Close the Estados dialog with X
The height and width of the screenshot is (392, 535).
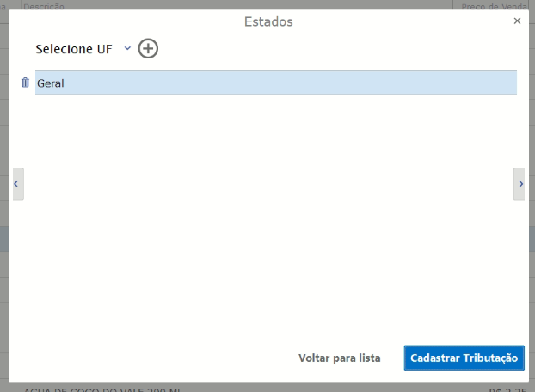tap(517, 21)
